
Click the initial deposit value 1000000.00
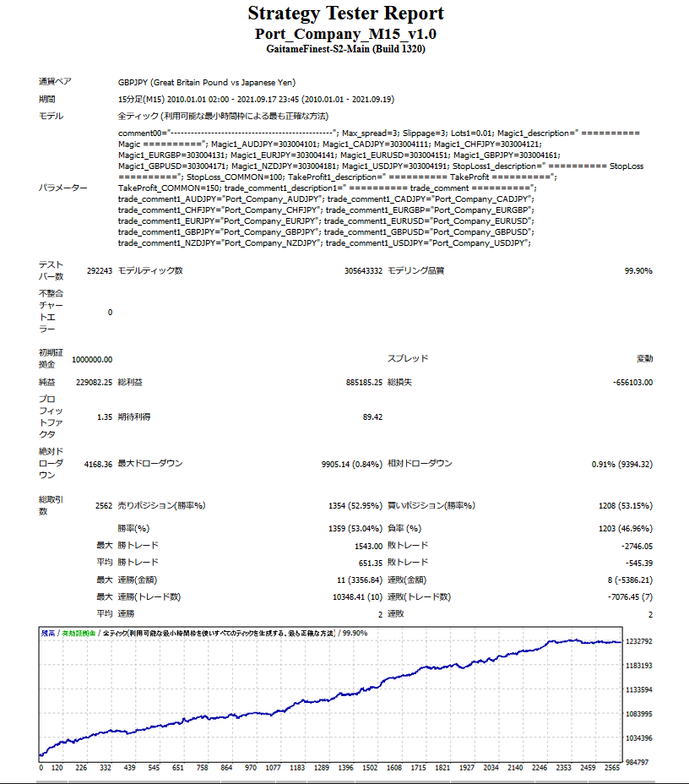point(92,360)
